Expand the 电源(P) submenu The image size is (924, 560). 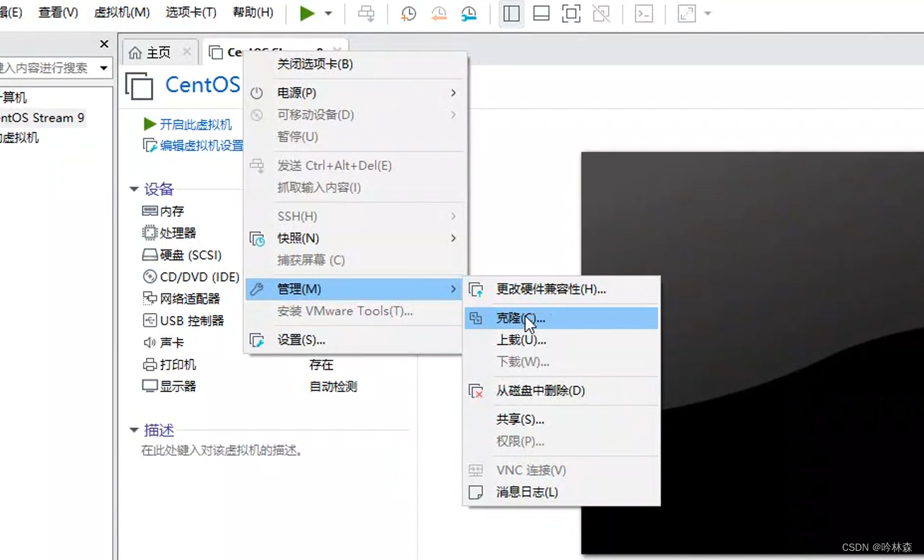355,92
